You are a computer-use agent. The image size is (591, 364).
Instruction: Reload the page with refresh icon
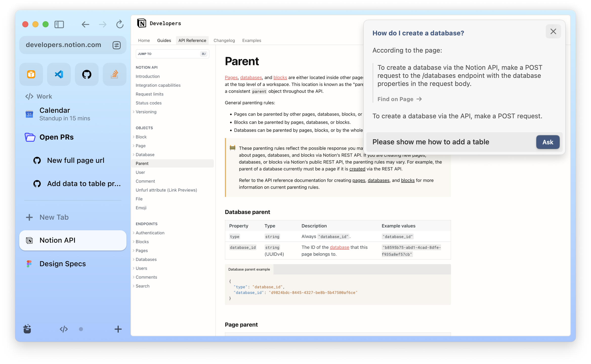[x=120, y=24]
